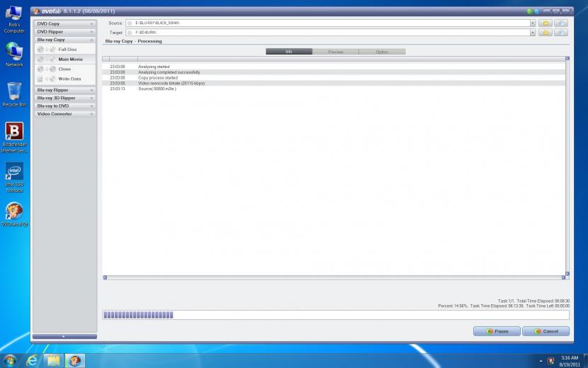Click the blue icon button beside Target folder button
Screen dimensions: 588x368
coord(561,33)
